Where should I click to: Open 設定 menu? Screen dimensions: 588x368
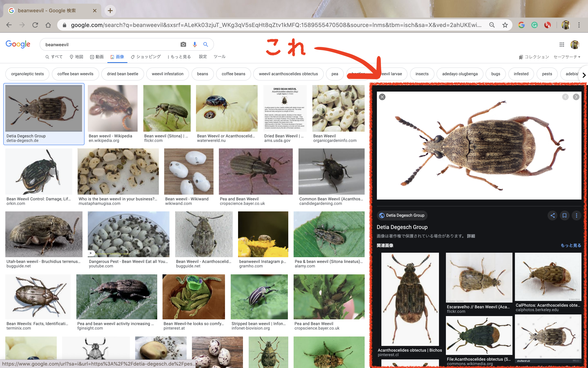pyautogui.click(x=203, y=56)
